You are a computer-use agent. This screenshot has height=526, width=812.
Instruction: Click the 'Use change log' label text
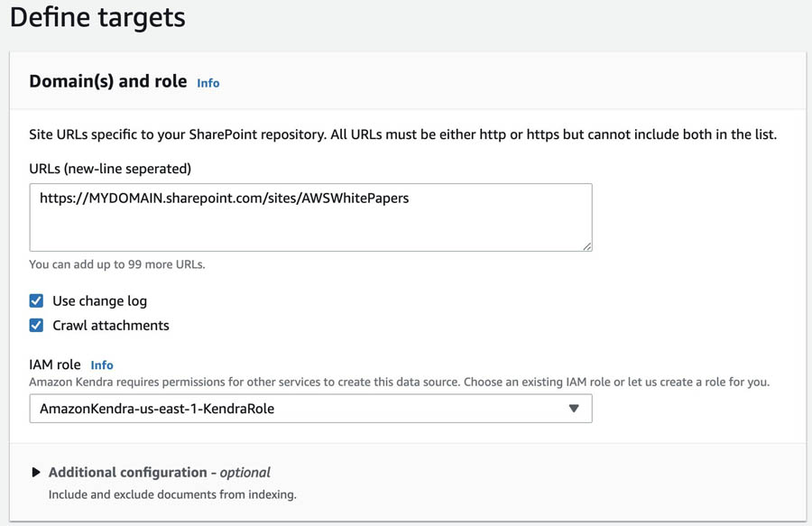pyautogui.click(x=99, y=300)
